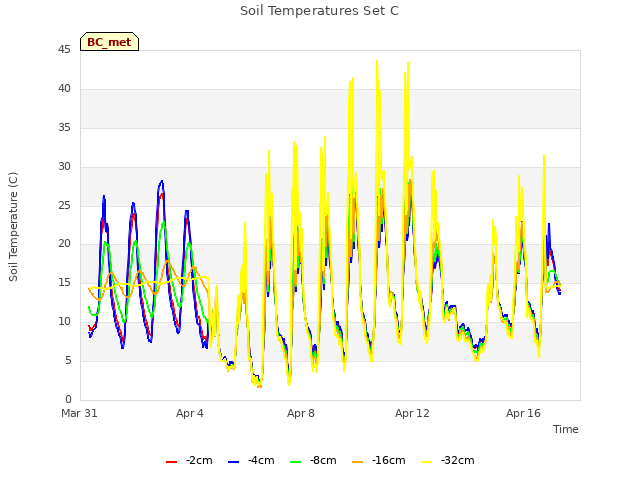Click the BC_met annotation label

pyautogui.click(x=109, y=42)
